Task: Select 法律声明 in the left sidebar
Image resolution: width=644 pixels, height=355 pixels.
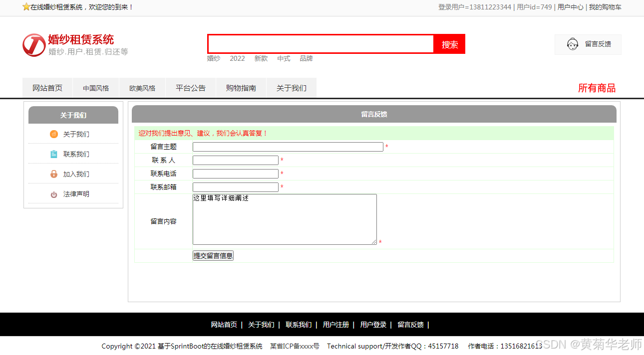Action: (x=76, y=194)
